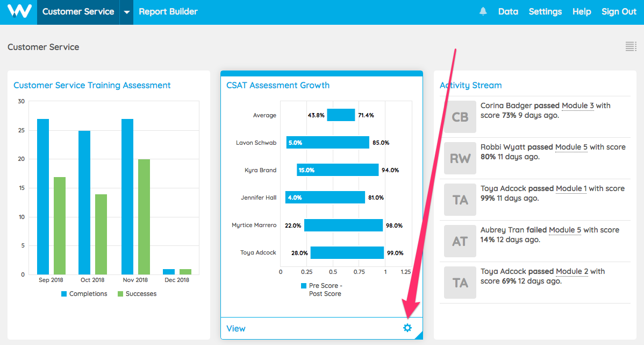This screenshot has height=345, width=644.
Task: Click View link in CSAT widget
Action: (x=236, y=328)
